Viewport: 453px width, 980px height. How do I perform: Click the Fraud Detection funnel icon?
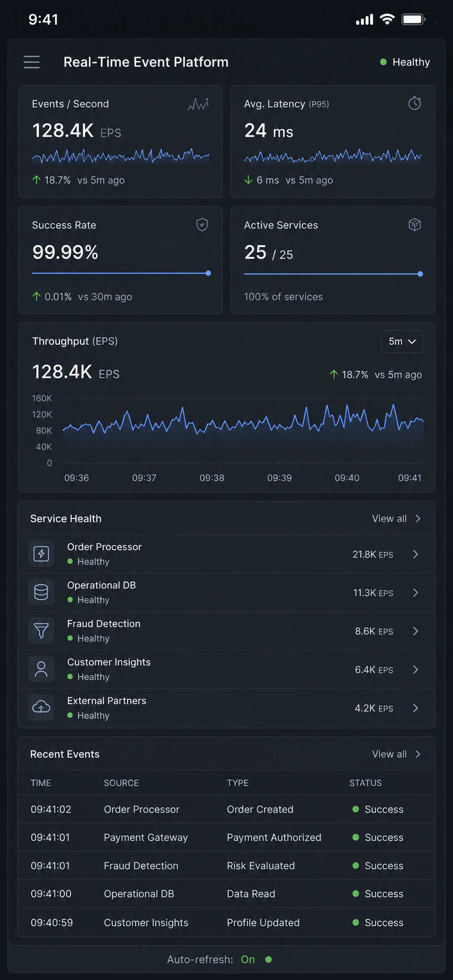[x=41, y=631]
